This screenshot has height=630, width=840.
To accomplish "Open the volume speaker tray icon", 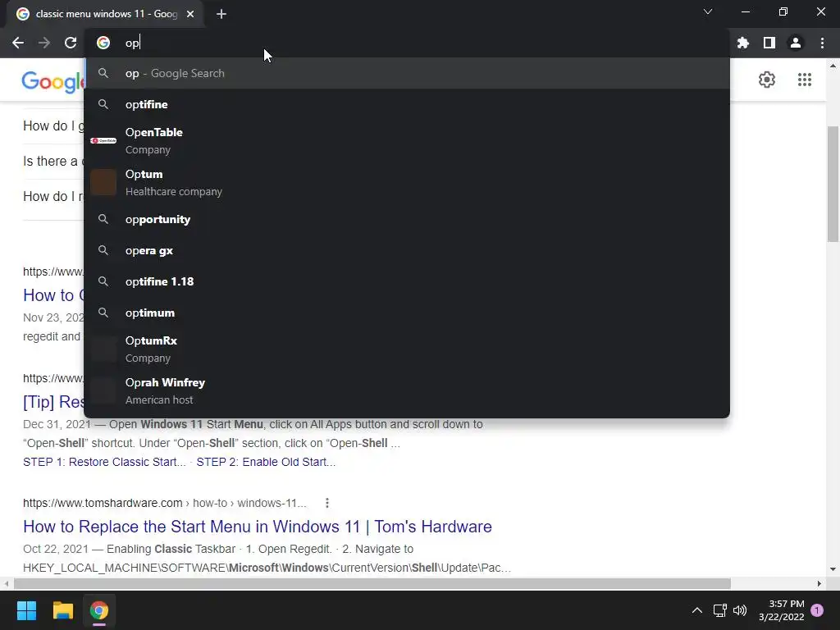I will (x=740, y=610).
